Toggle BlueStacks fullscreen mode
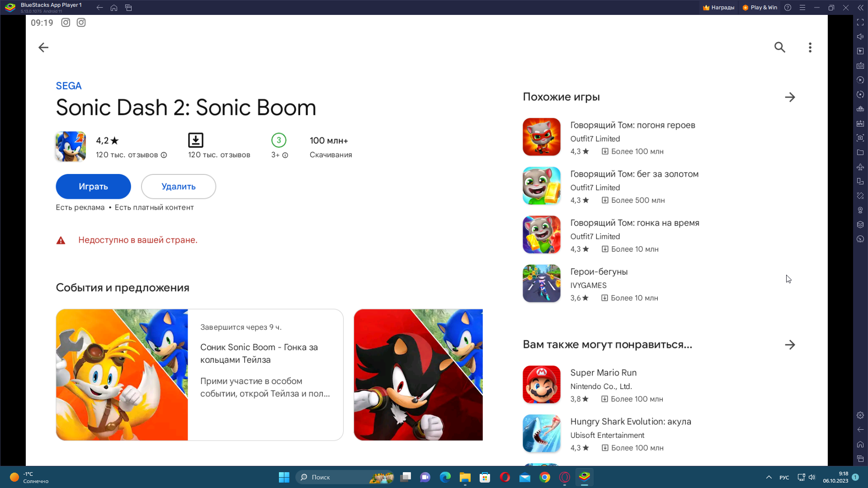The height and width of the screenshot is (488, 868). point(860,22)
